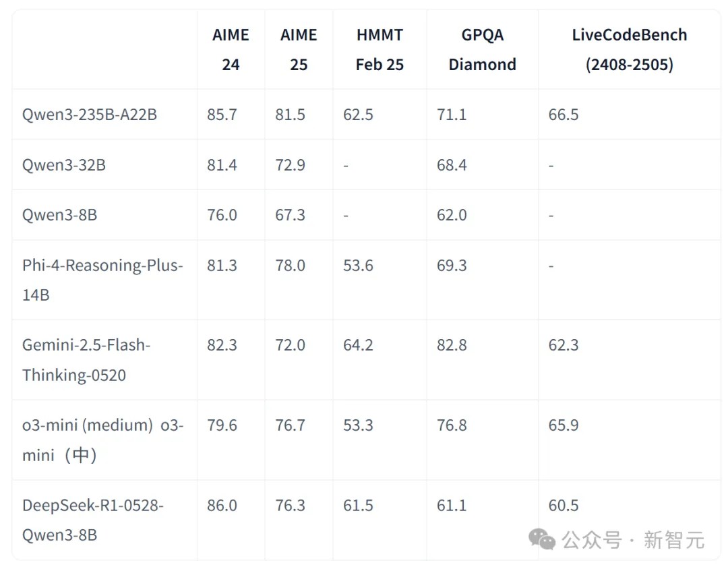The width and height of the screenshot is (728, 569).
Task: Click the WeChat logo icon in the watermark
Action: pyautogui.click(x=542, y=539)
